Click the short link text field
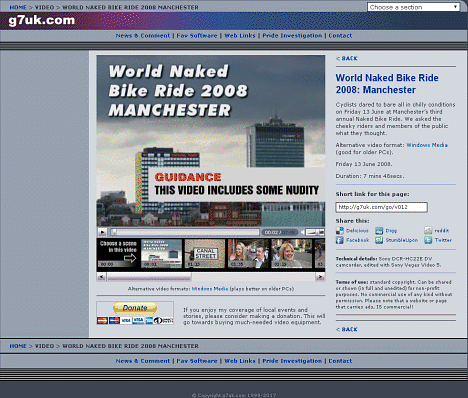Image resolution: width=468 pixels, height=398 pixels. 381,207
